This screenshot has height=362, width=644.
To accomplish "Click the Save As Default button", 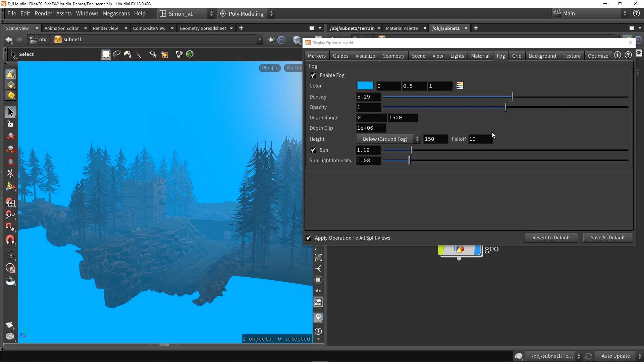I will pyautogui.click(x=607, y=238).
